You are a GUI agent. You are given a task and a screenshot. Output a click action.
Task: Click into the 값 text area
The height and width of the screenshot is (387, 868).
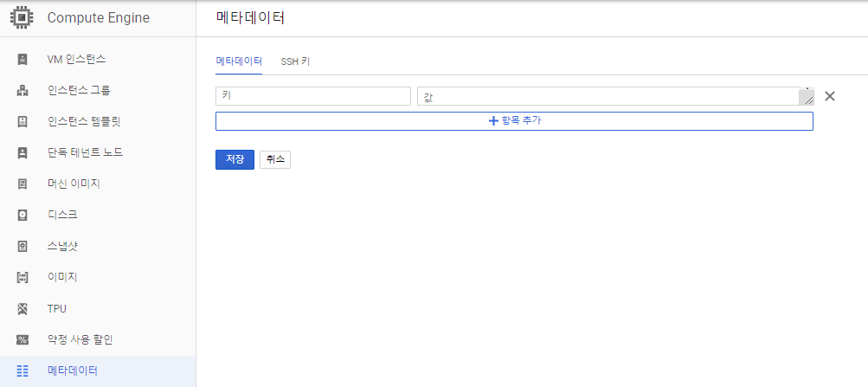[x=615, y=96]
